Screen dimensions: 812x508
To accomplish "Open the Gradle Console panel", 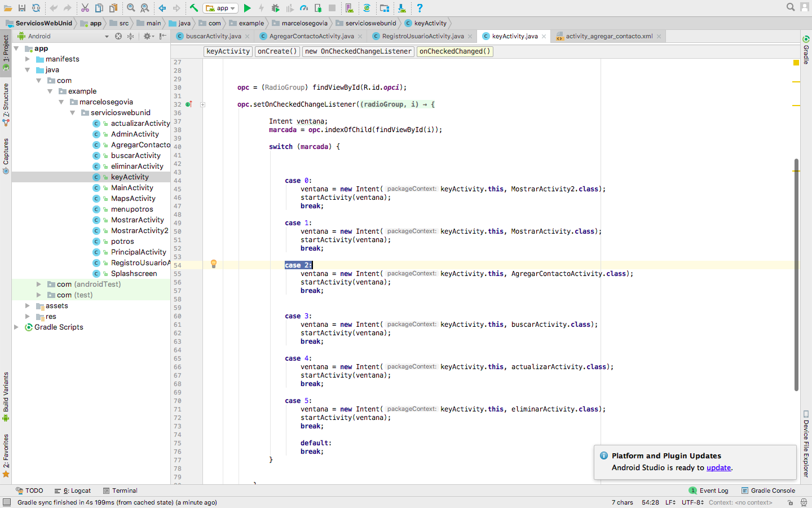I will click(768, 491).
